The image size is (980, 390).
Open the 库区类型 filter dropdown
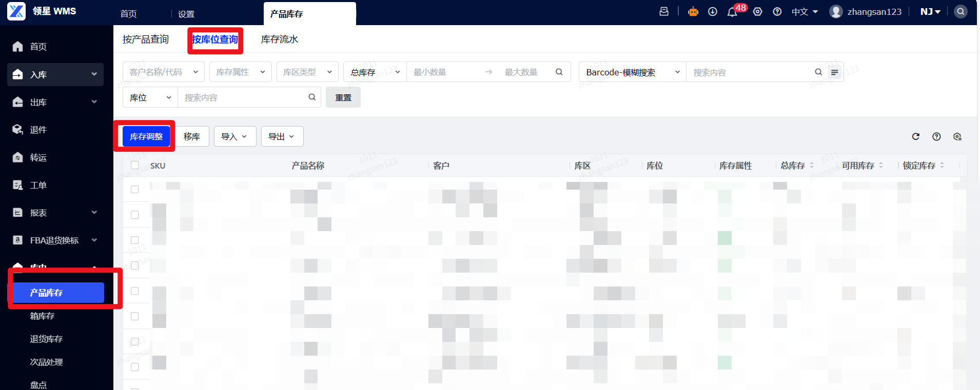pos(307,72)
